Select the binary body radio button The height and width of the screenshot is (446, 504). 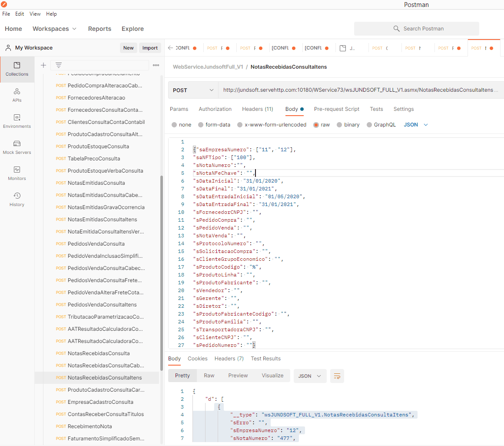(x=339, y=125)
